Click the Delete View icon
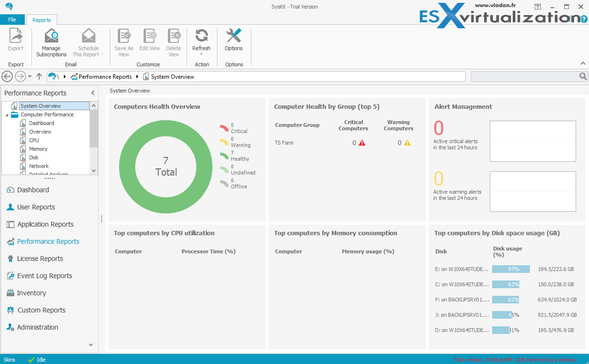Screen dimensions: 589x364 click(174, 36)
